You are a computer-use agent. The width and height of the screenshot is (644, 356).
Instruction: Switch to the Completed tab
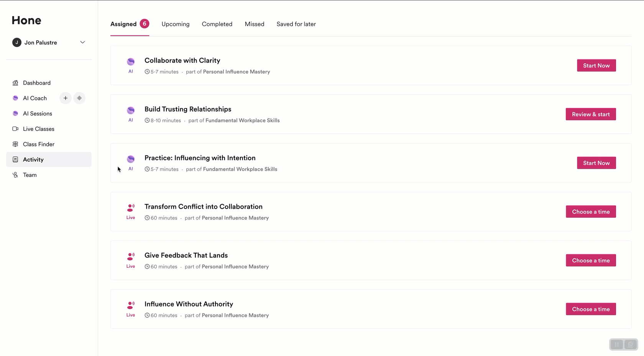pyautogui.click(x=217, y=24)
